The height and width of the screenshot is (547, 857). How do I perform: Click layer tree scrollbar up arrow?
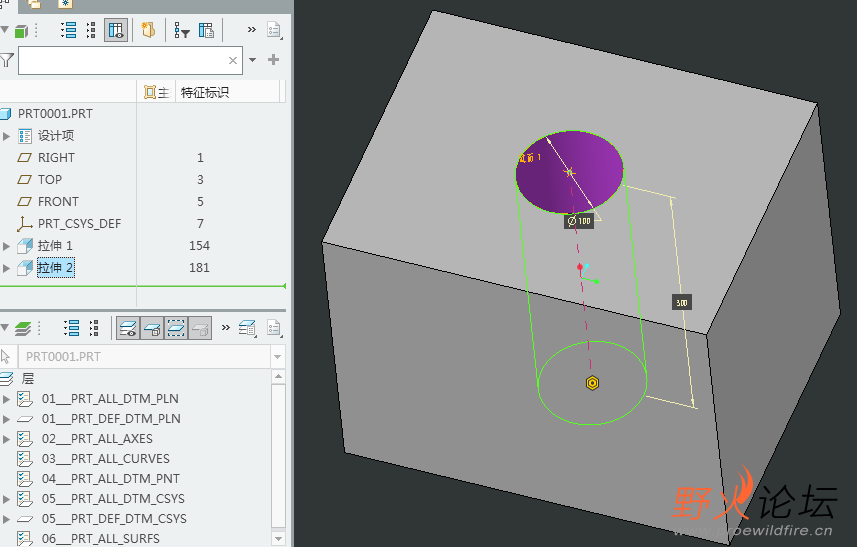278,377
